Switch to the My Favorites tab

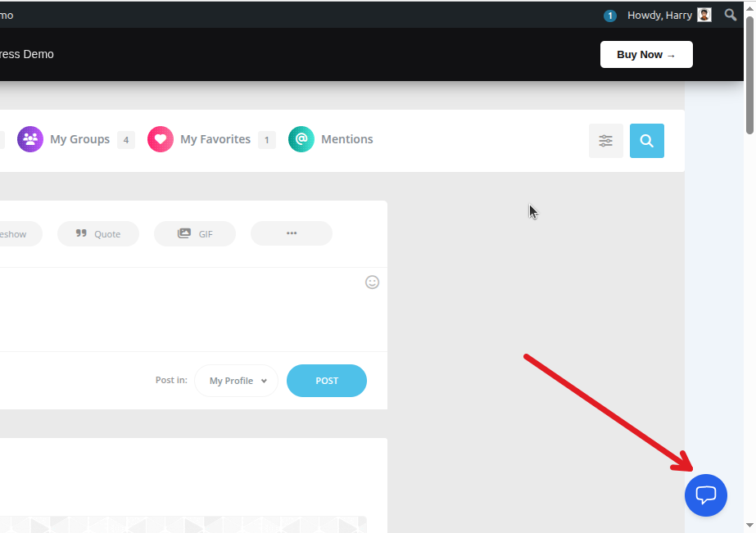coord(215,139)
